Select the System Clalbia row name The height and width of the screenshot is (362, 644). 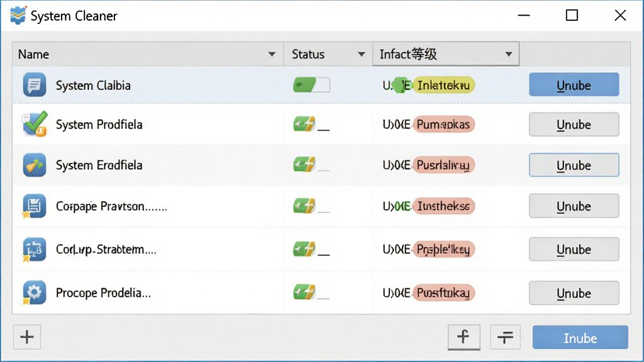point(93,85)
